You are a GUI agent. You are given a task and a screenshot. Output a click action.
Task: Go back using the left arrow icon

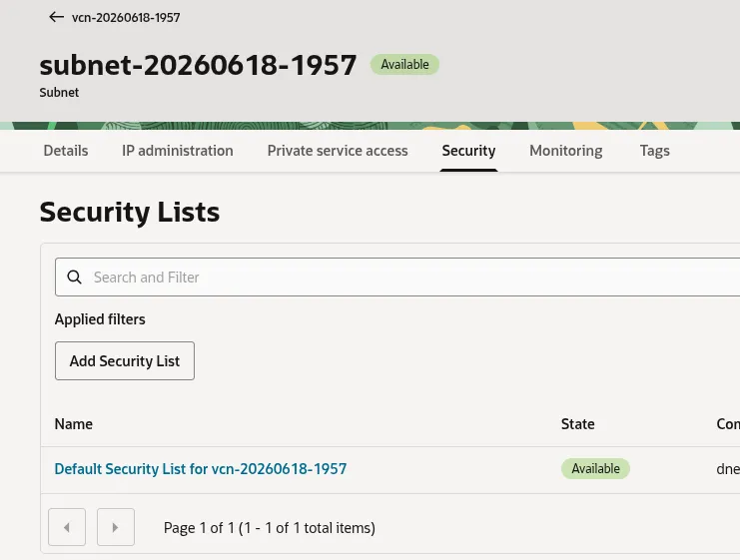point(56,17)
